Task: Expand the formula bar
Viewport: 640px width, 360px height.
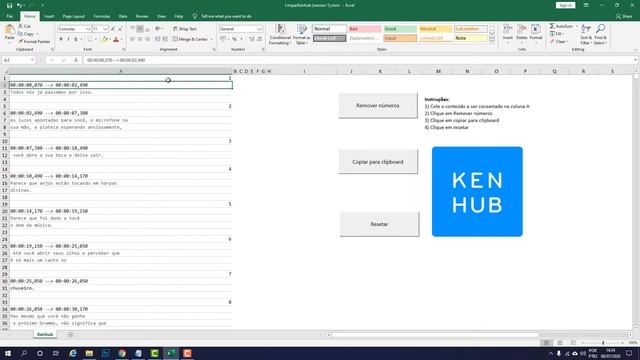Action: point(636,60)
